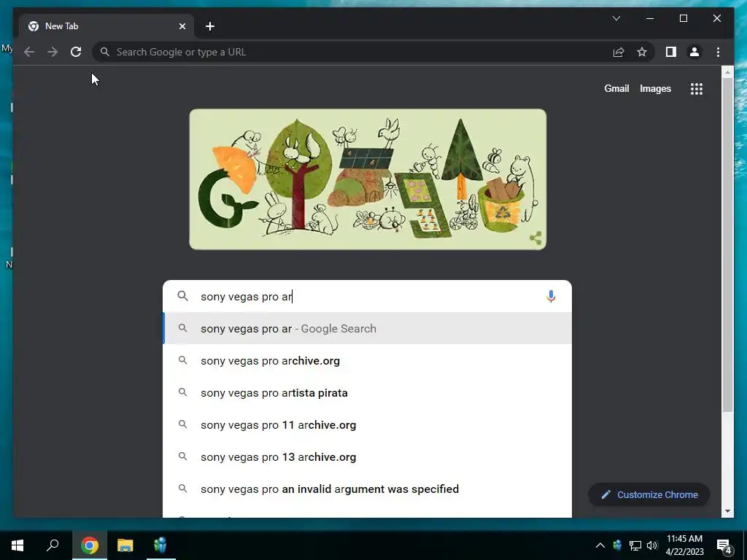The width and height of the screenshot is (747, 560).
Task: Show hidden system tray icons
Action: (600, 545)
